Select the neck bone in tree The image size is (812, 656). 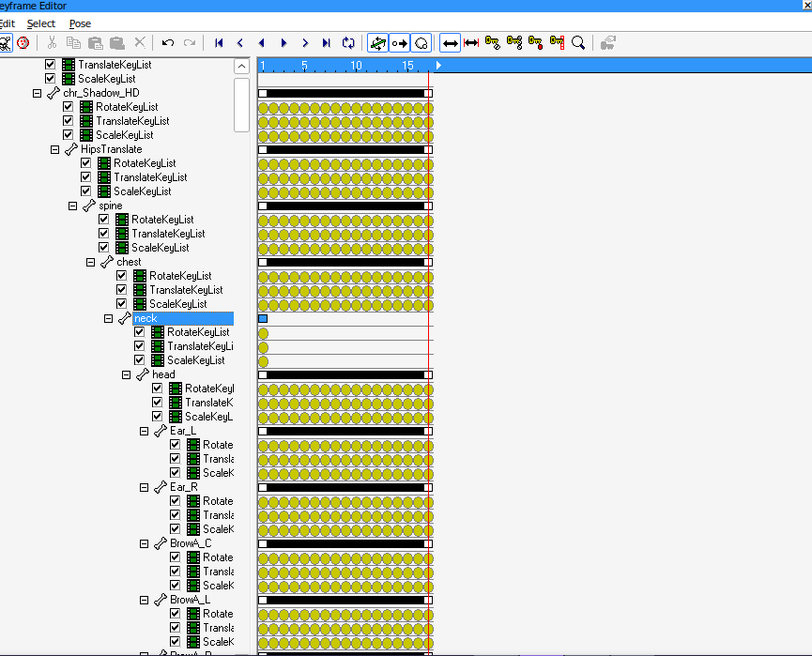click(x=146, y=318)
